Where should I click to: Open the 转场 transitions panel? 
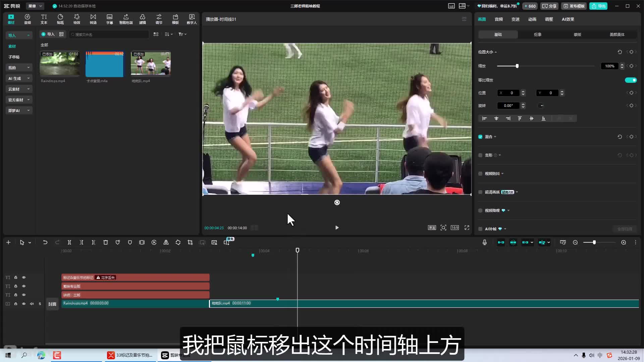[x=93, y=19]
